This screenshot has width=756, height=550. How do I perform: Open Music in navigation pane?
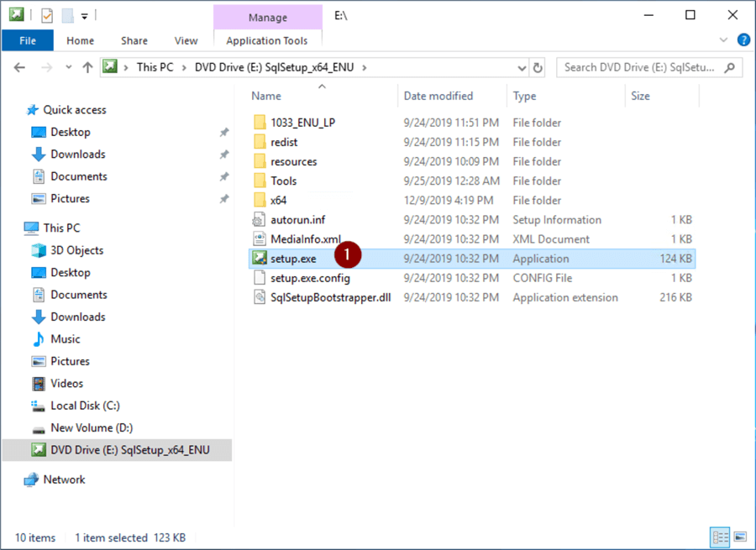(x=65, y=339)
